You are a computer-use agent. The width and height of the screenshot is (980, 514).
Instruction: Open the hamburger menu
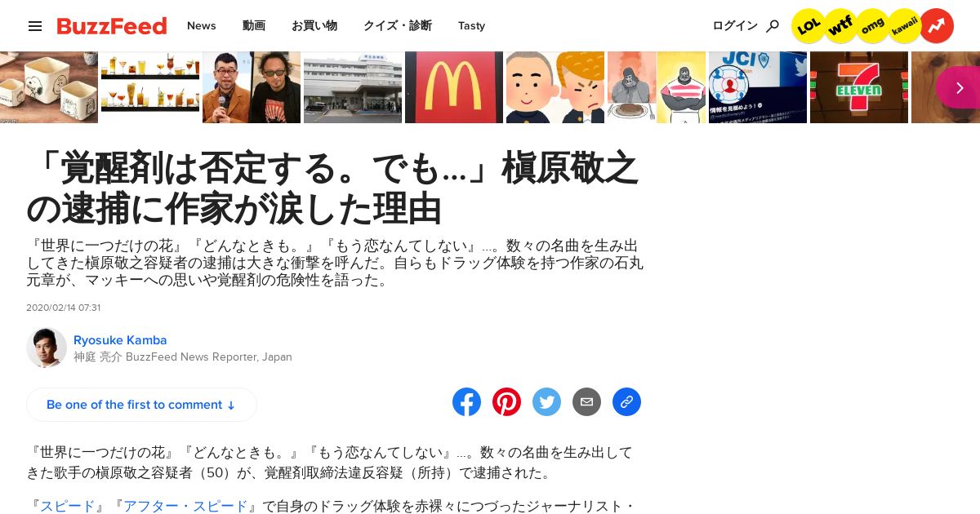pos(35,26)
